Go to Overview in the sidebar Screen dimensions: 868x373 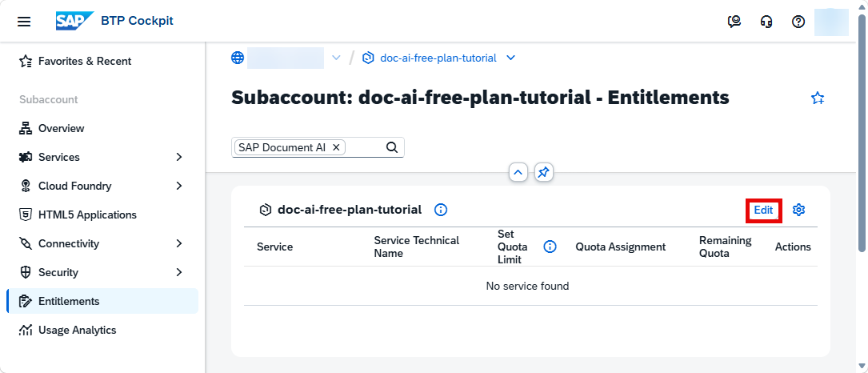pos(102,128)
